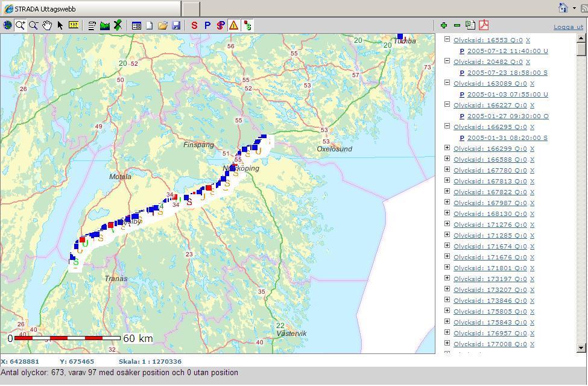Viewport: 588px width, 386px height.
Task: Open the Olycksid: 177008 Q:0 link
Action: coord(490,345)
